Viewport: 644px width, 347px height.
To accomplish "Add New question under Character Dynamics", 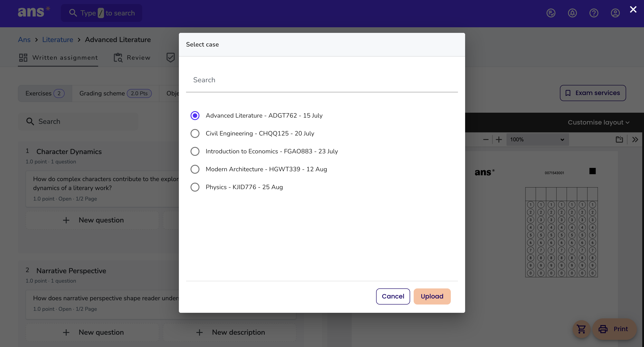I will point(93,220).
